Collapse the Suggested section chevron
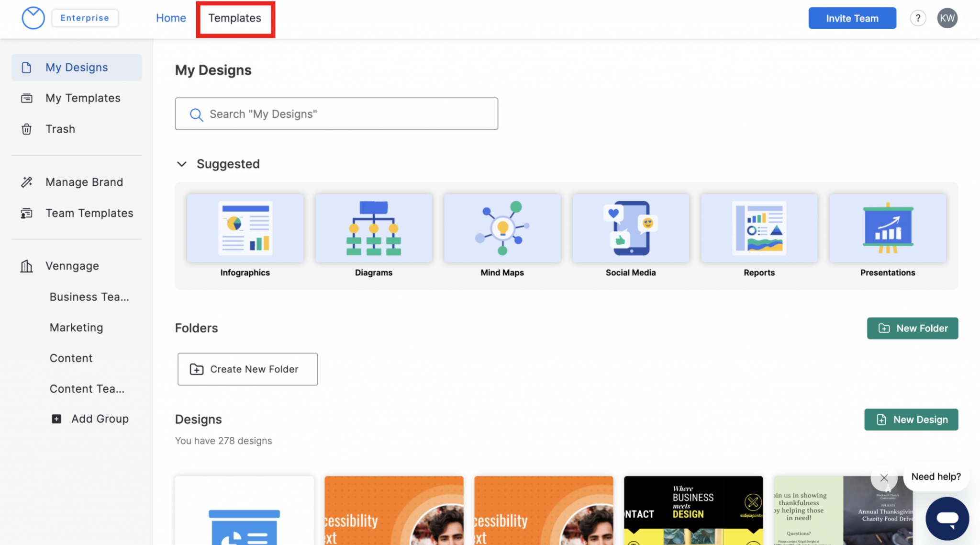This screenshot has width=980, height=545. coord(182,164)
